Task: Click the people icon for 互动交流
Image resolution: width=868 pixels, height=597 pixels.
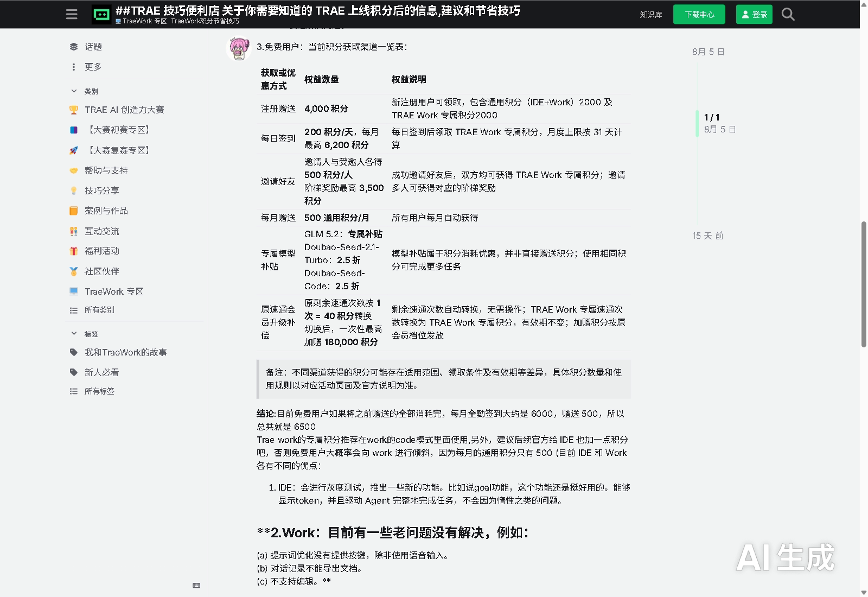Action: pyautogui.click(x=74, y=231)
